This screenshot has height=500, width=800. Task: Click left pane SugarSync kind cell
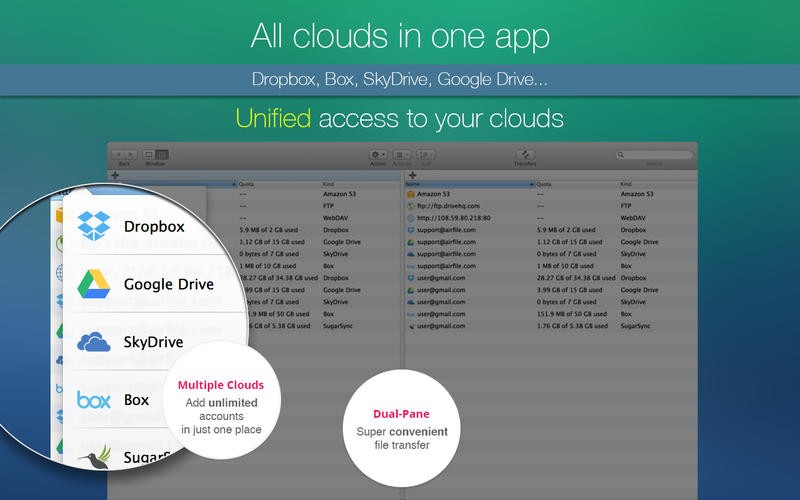click(x=338, y=326)
